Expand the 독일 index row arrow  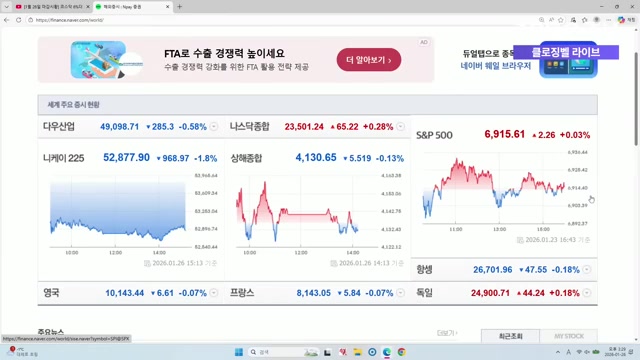click(x=587, y=293)
